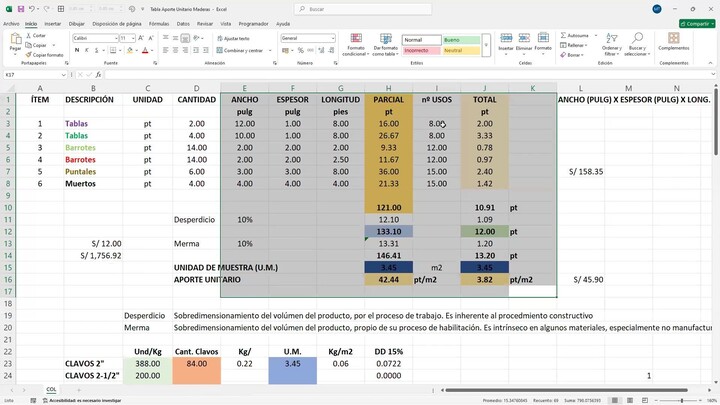720x405 pixels.
Task: Toggle italic K formatting
Action: [86, 50]
